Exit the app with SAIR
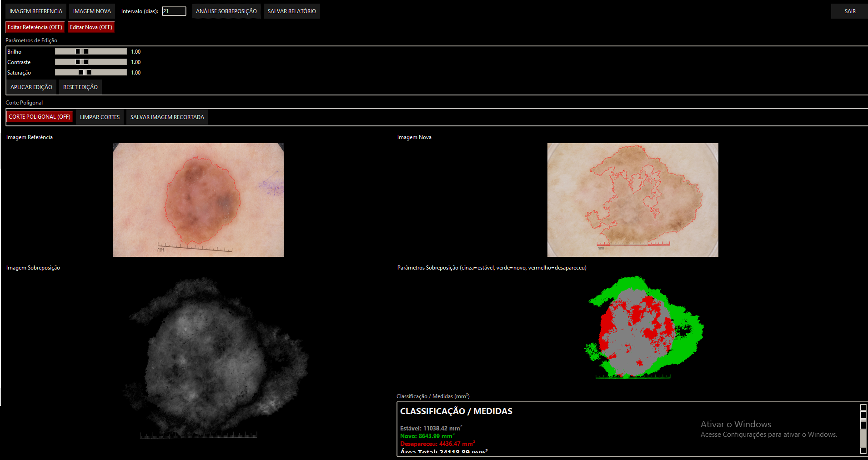 pos(849,11)
